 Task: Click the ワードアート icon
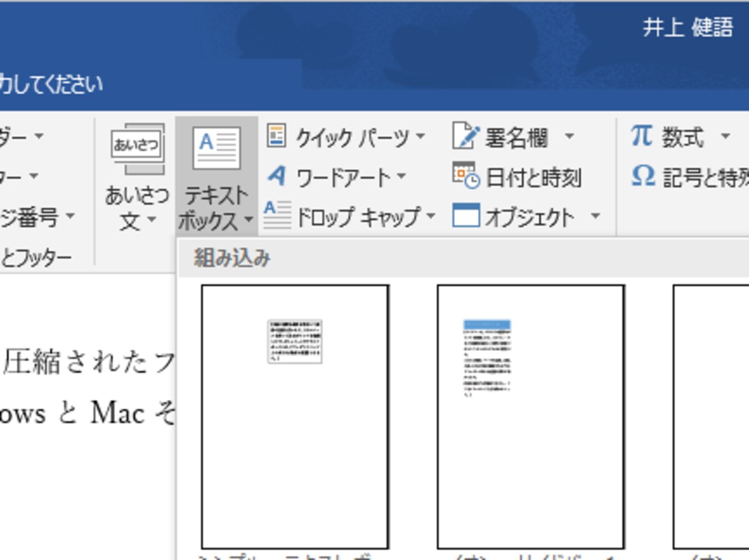[276, 176]
